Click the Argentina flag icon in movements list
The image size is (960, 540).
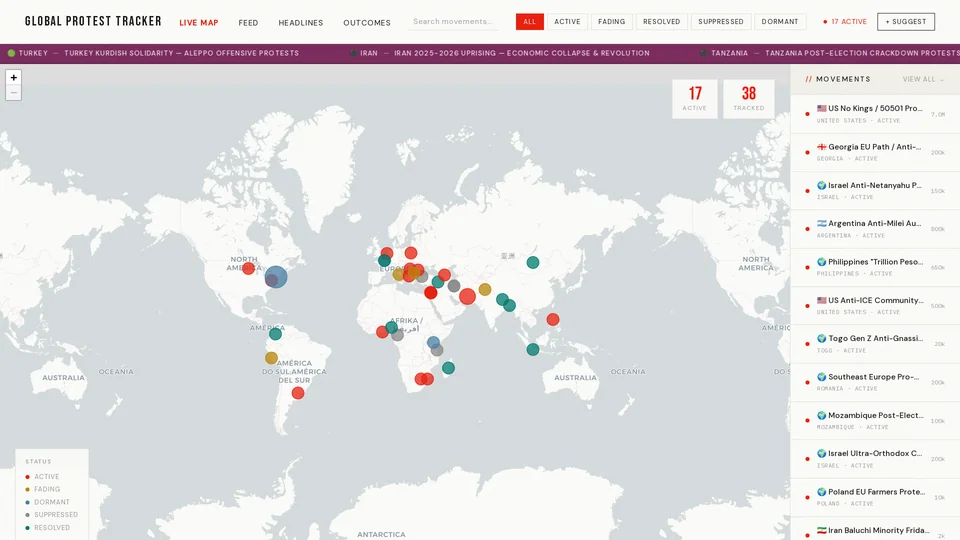click(x=822, y=223)
